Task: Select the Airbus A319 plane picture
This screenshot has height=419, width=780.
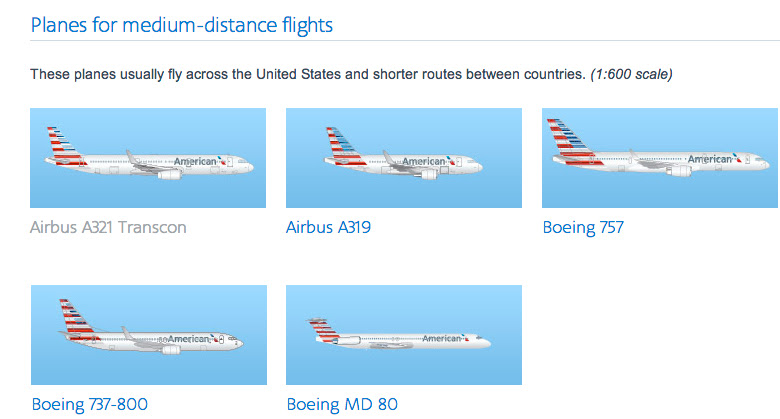Action: click(x=404, y=158)
